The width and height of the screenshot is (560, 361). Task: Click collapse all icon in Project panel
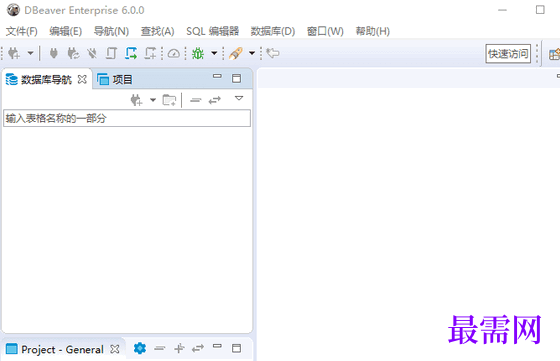point(160,348)
